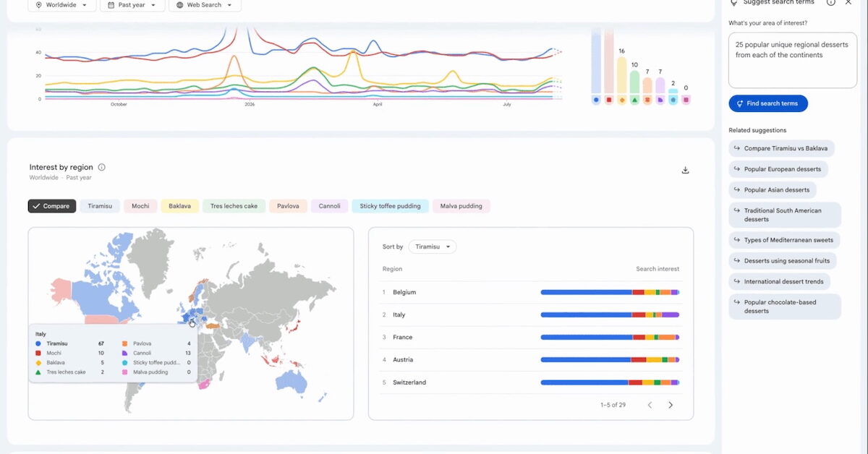Click the Find search terms button
Image resolution: width=868 pixels, height=454 pixels.
(768, 103)
